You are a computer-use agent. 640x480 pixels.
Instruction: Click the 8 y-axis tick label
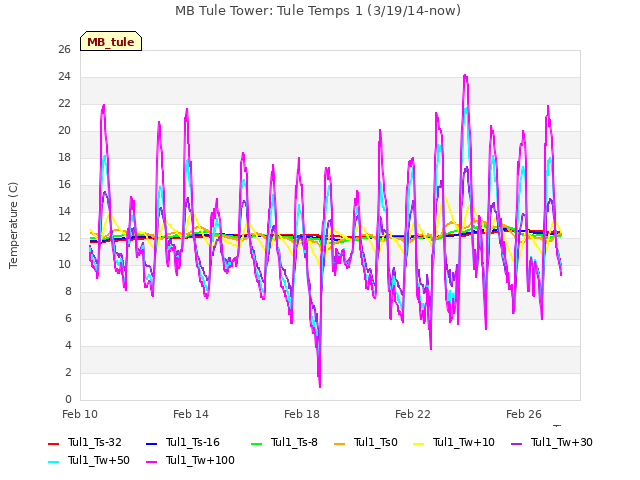click(68, 291)
